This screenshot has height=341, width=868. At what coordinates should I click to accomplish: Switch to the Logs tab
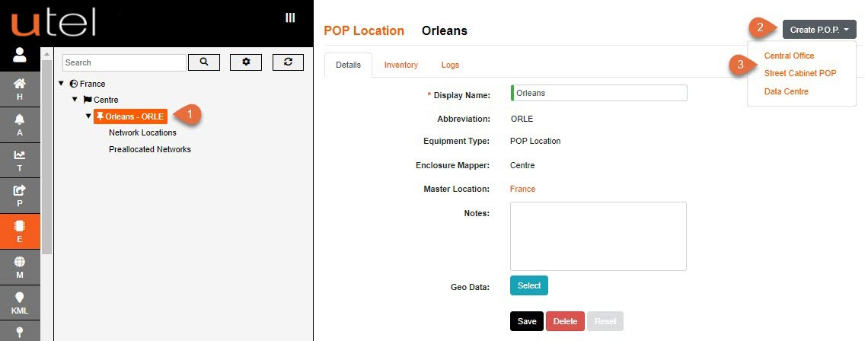point(450,65)
